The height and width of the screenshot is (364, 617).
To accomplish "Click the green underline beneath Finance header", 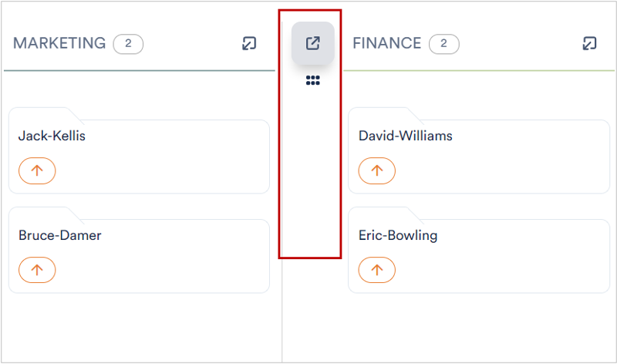I will (x=479, y=71).
